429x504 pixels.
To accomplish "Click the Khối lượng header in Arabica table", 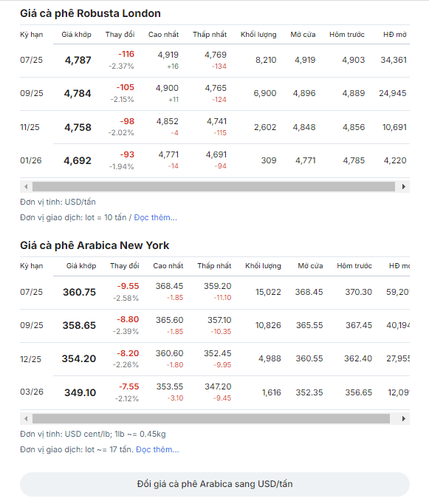I will point(263,266).
